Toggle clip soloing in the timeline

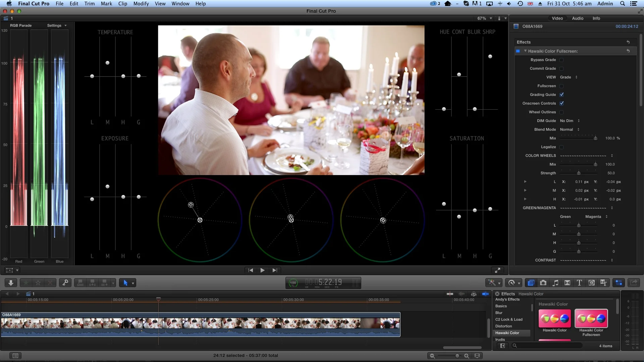[474, 294]
